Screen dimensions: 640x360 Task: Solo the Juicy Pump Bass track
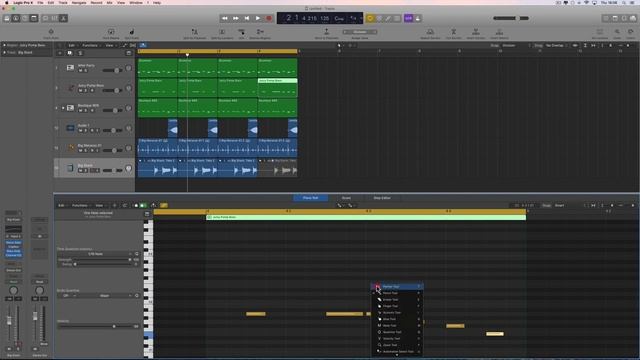pyautogui.click(x=85, y=91)
